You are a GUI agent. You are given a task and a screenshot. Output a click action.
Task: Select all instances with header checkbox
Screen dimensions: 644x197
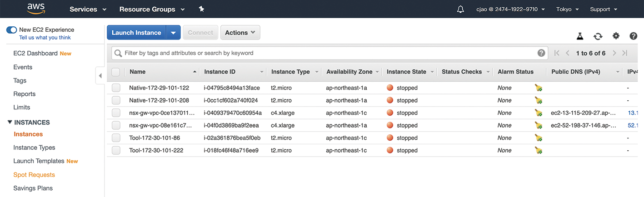pyautogui.click(x=115, y=72)
